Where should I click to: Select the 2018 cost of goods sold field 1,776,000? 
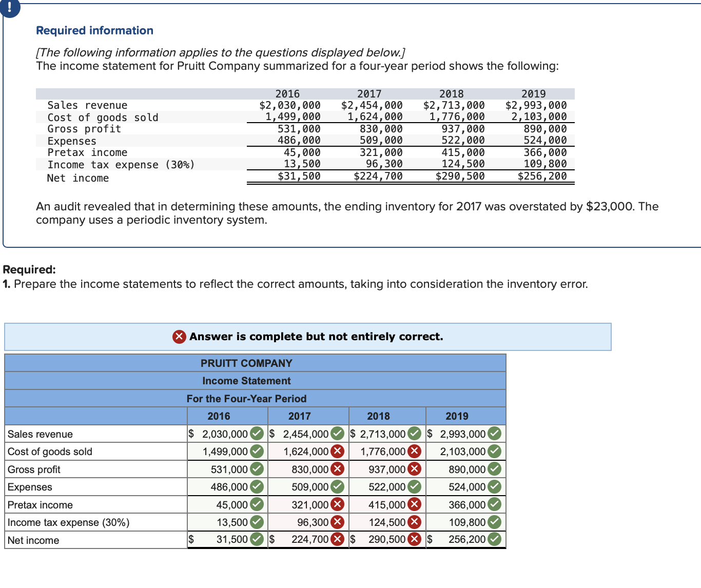(387, 452)
